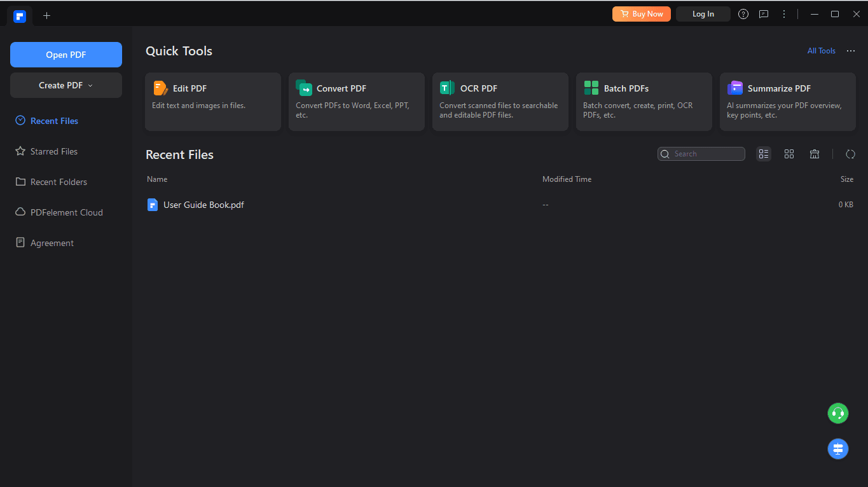Click the Summarize PDF purple icon
868x487 pixels.
(735, 88)
